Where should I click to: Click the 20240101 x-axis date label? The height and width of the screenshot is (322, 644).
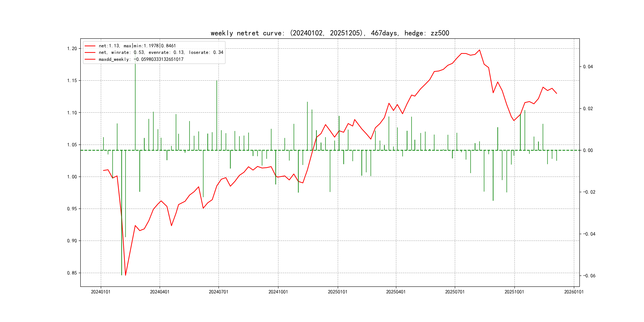click(x=101, y=292)
